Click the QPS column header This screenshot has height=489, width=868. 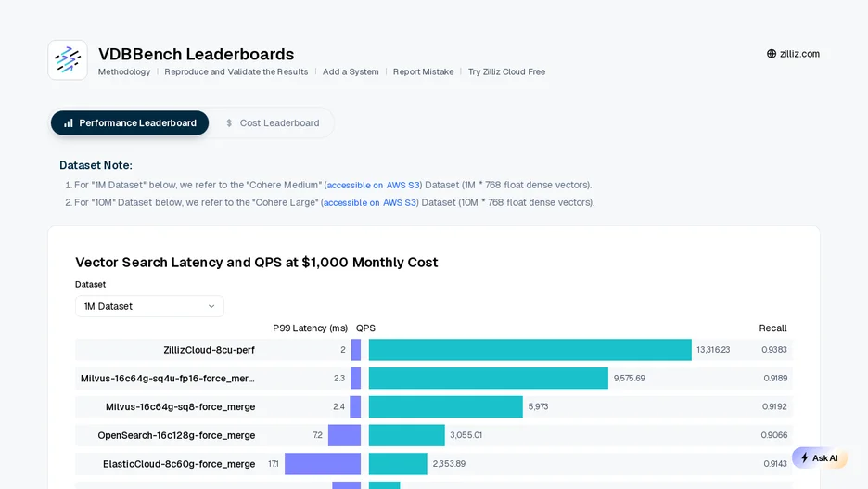pyautogui.click(x=365, y=328)
